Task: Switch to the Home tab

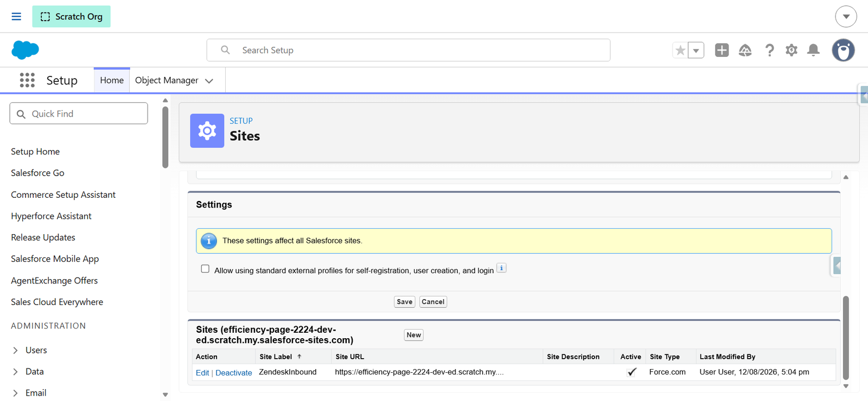Action: 112,80
